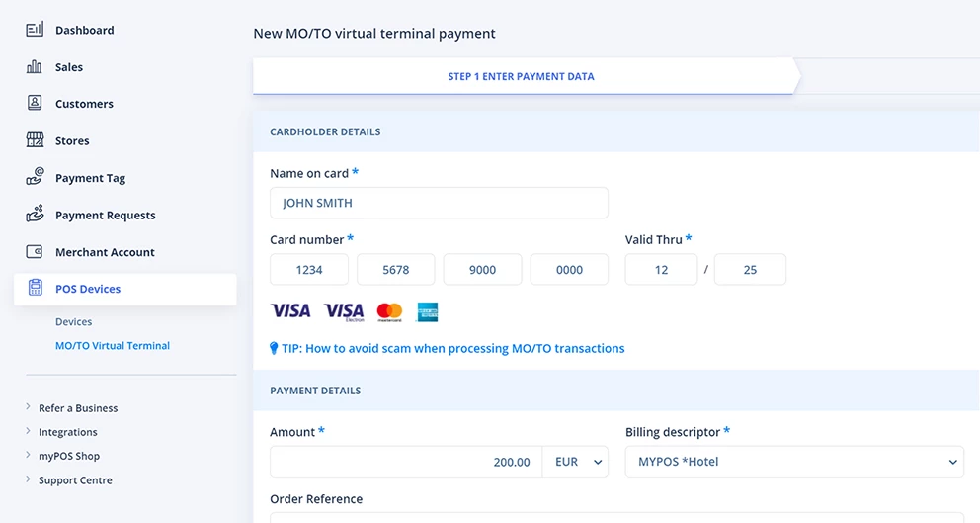Screen dimensions: 980x523
Task: Open the EUR currency dropdown
Action: point(579,462)
